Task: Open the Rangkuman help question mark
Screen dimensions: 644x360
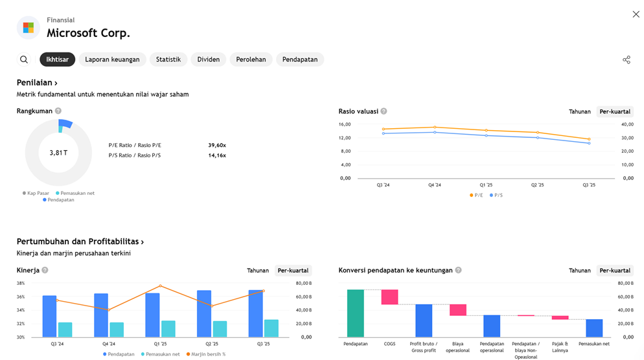Action: pyautogui.click(x=58, y=111)
